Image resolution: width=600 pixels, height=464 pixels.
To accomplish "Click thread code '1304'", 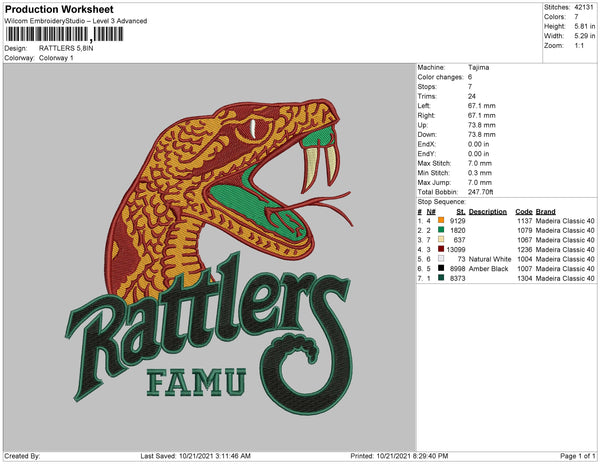I will 525,278.
